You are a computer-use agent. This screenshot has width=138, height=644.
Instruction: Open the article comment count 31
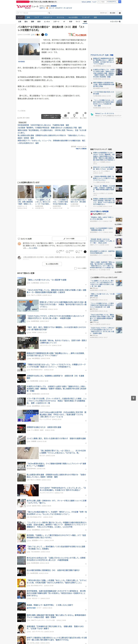pyautogui.click(x=33, y=35)
